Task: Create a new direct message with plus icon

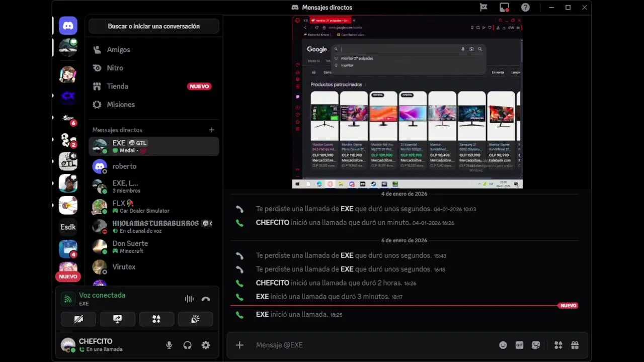Action: pyautogui.click(x=212, y=130)
